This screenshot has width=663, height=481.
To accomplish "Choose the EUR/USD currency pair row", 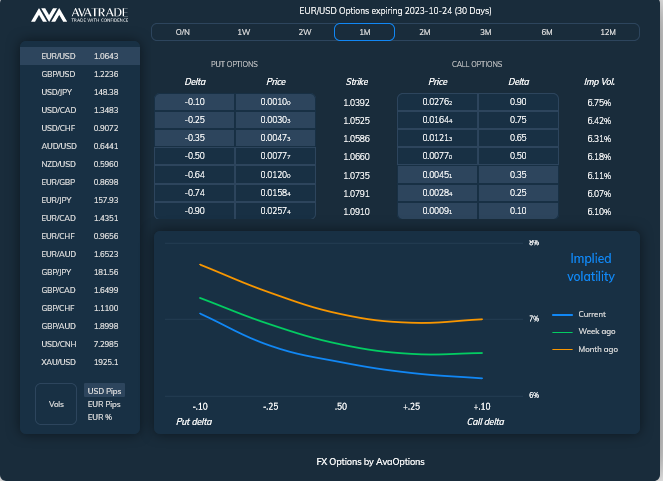I will [80, 56].
